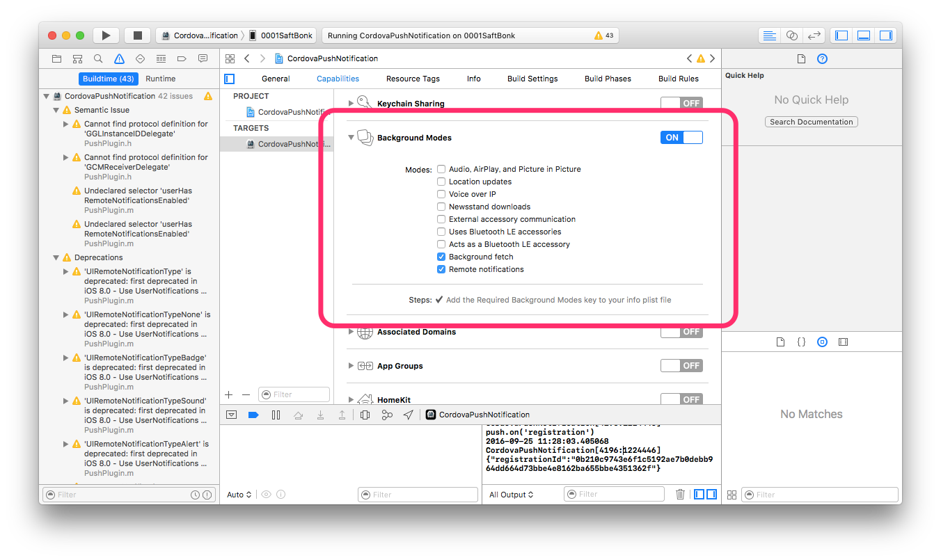This screenshot has height=560, width=941.
Task: Click the Stop button in toolbar
Action: point(138,35)
